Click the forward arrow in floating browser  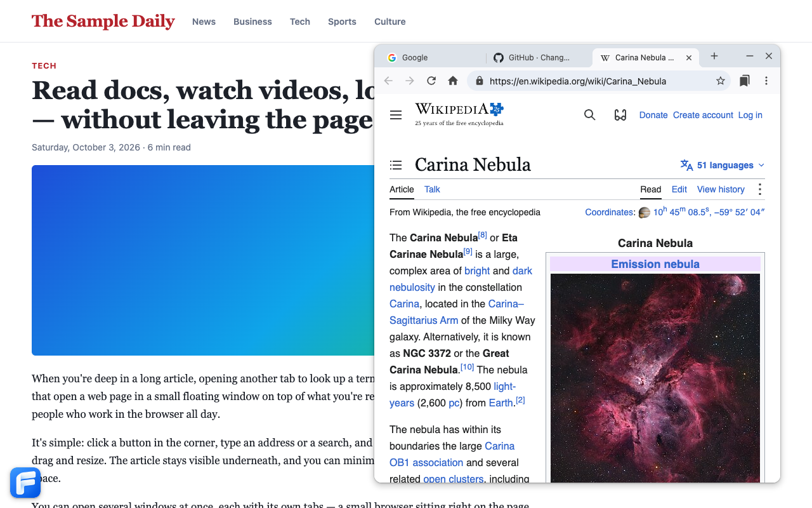click(410, 81)
